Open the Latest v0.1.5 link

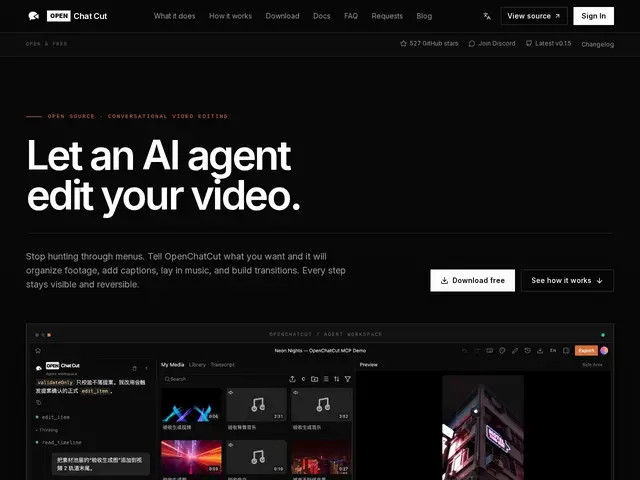548,43
